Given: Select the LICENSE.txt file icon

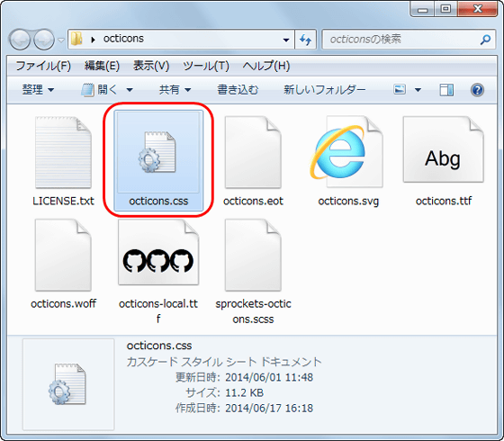Looking at the screenshot, I should pos(63,152).
